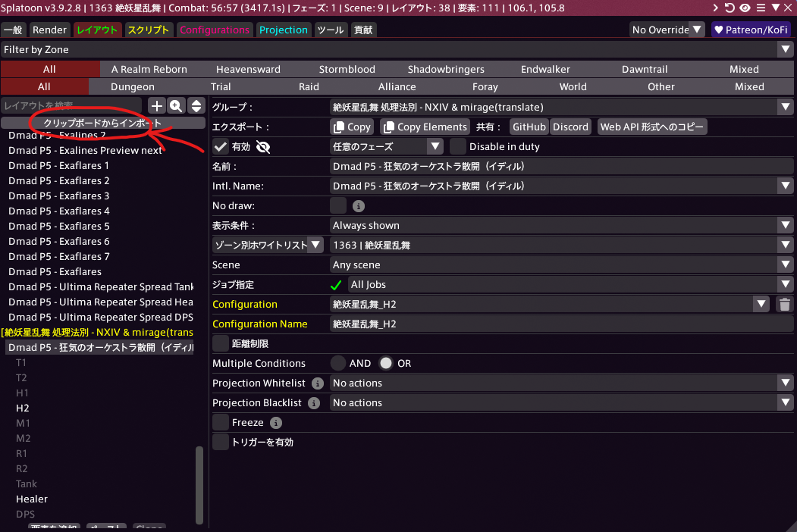Screen dimensions: 797x532
Task: Switch to the ツール tab
Action: point(331,30)
